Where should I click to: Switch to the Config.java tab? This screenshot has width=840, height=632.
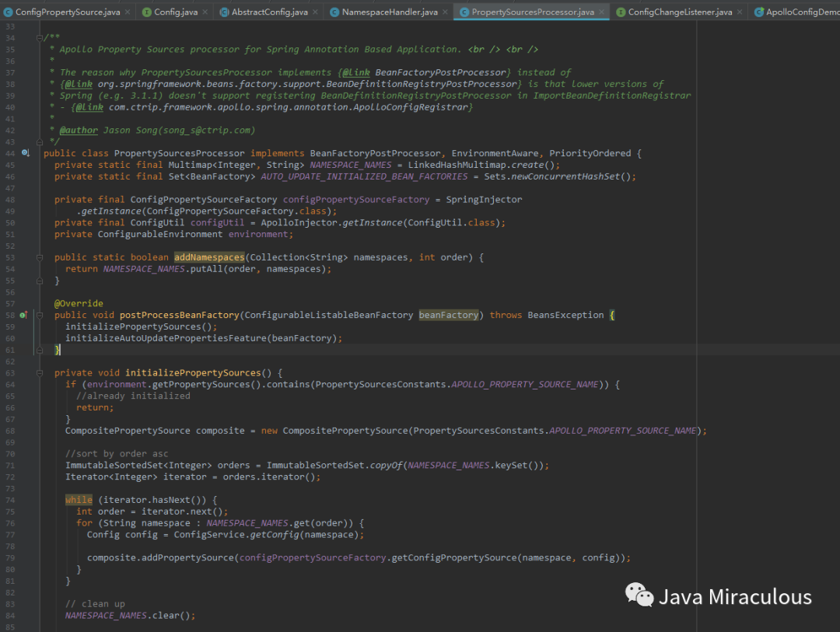(x=176, y=12)
